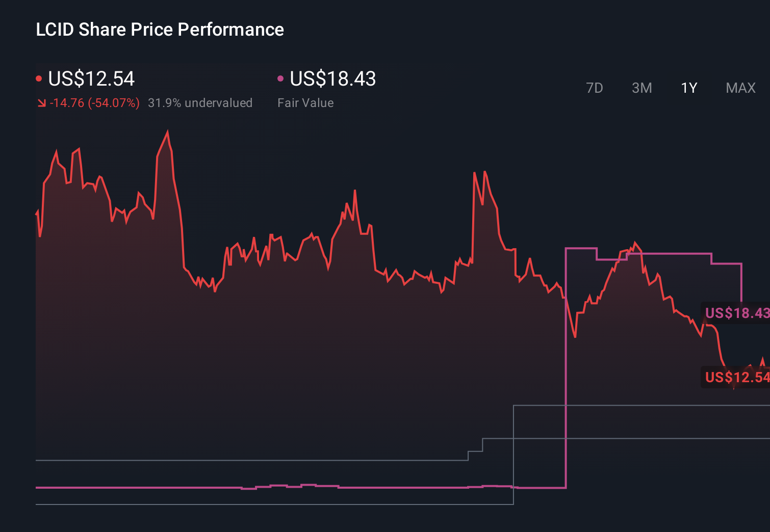Open details via the Fair Value label
770x532 pixels.
pyautogui.click(x=305, y=102)
